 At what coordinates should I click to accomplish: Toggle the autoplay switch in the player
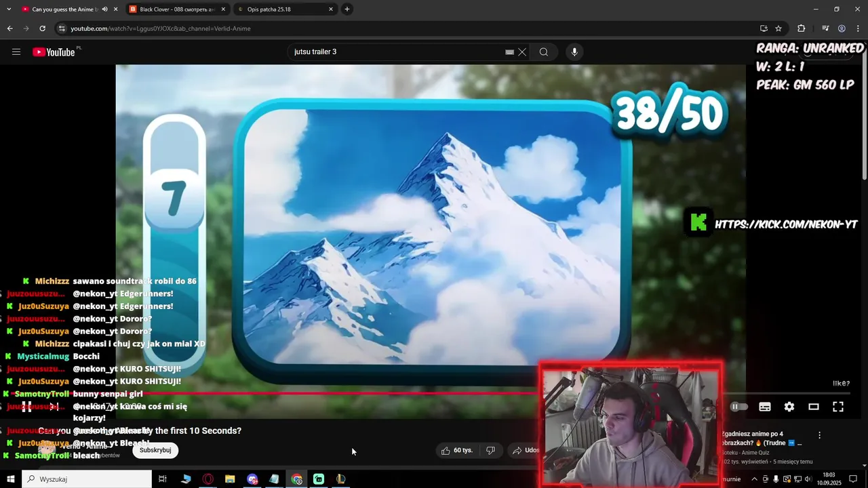[738, 407]
